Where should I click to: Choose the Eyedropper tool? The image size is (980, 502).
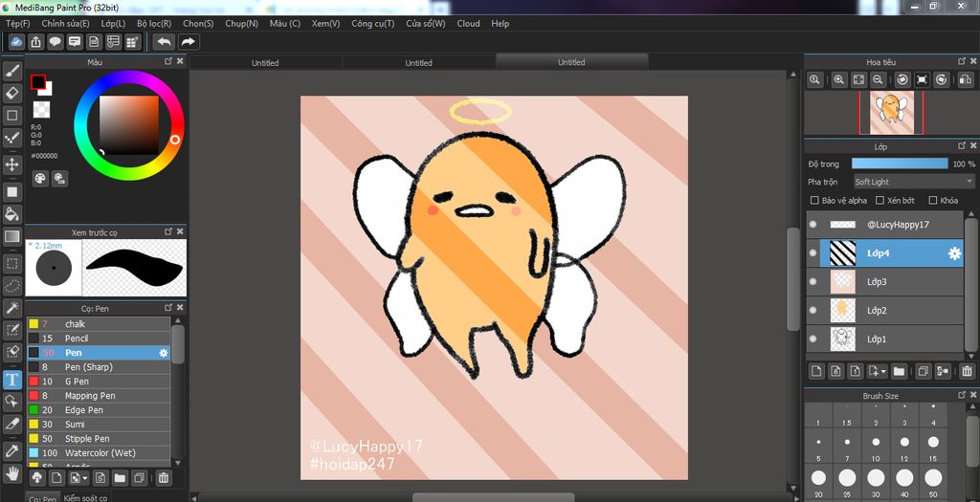11,450
